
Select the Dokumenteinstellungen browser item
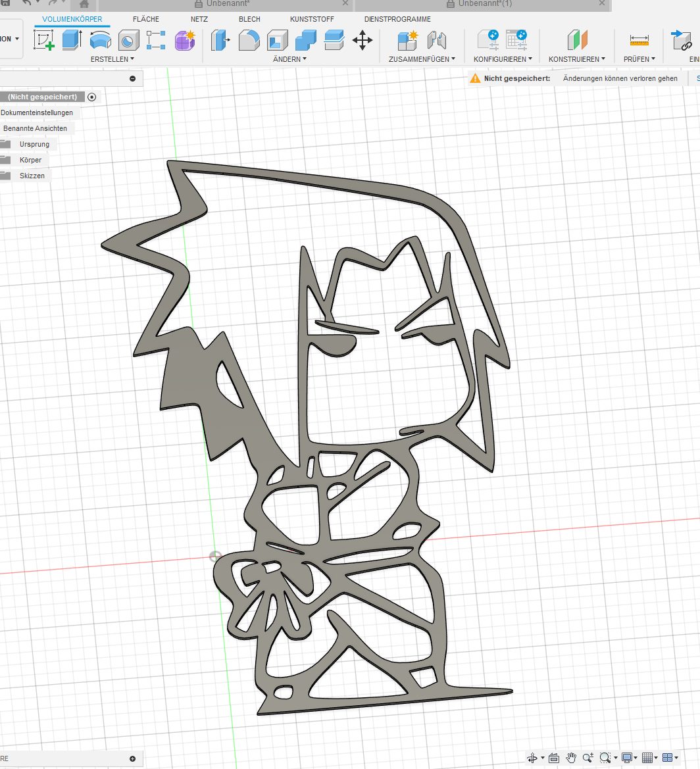[37, 112]
